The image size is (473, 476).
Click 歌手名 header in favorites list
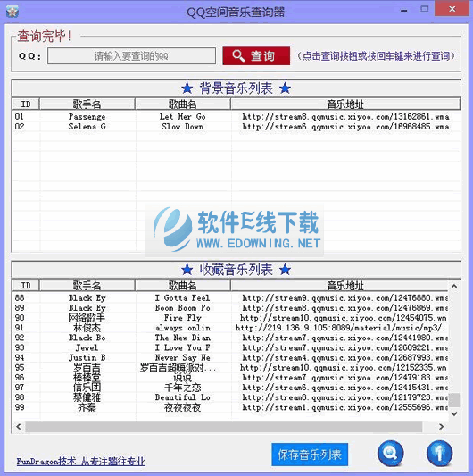87,286
